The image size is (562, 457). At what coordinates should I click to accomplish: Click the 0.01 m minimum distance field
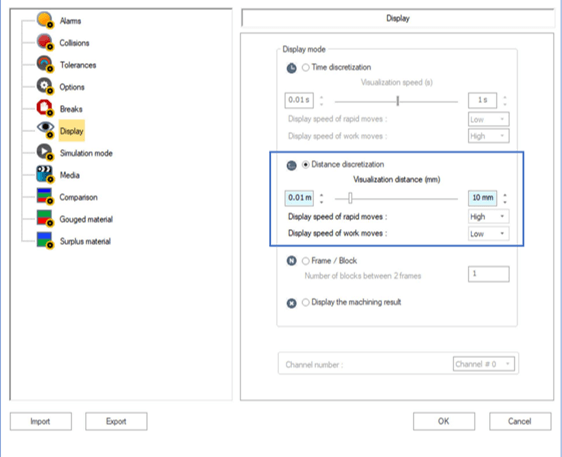coord(299,198)
